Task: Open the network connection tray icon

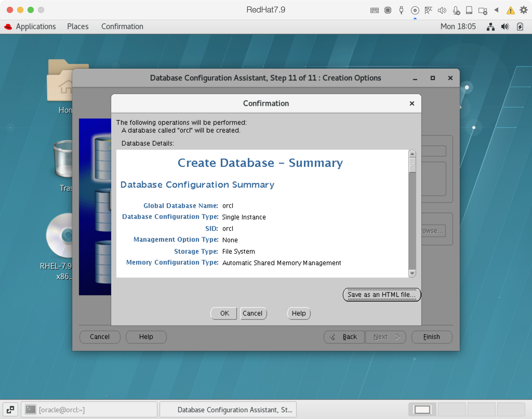Action: point(490,27)
